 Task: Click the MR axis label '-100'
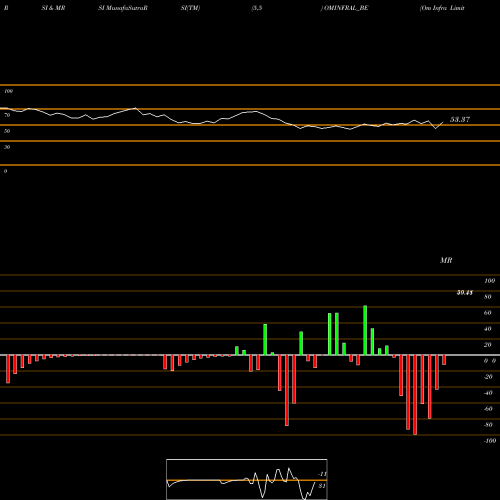coord(490,441)
